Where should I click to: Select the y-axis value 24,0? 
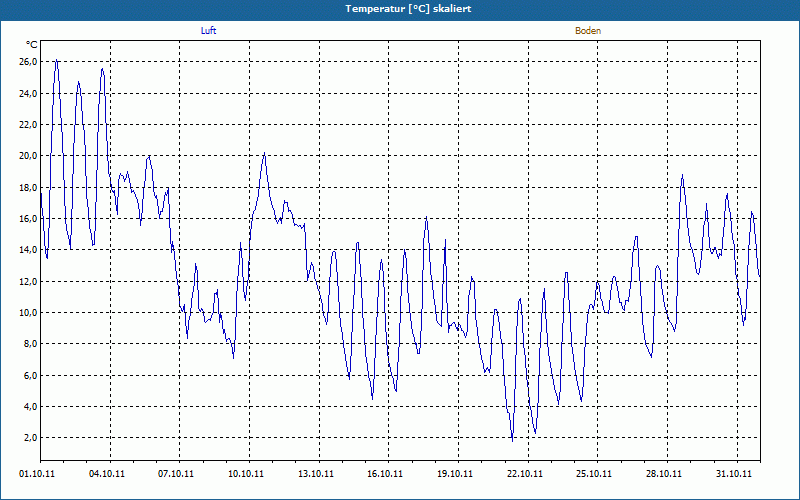[x=28, y=93]
